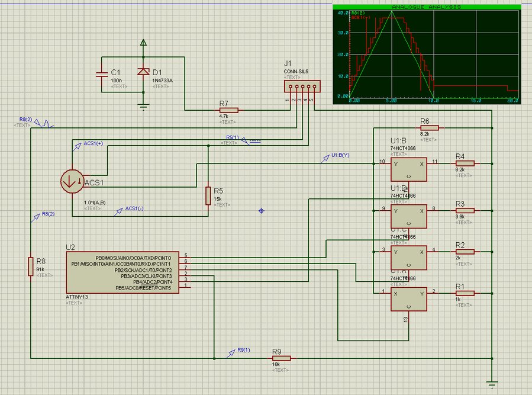Image resolution: width=532 pixels, height=395 pixels.
Task: Select the ACS1 current source symbol
Action: [x=72, y=182]
